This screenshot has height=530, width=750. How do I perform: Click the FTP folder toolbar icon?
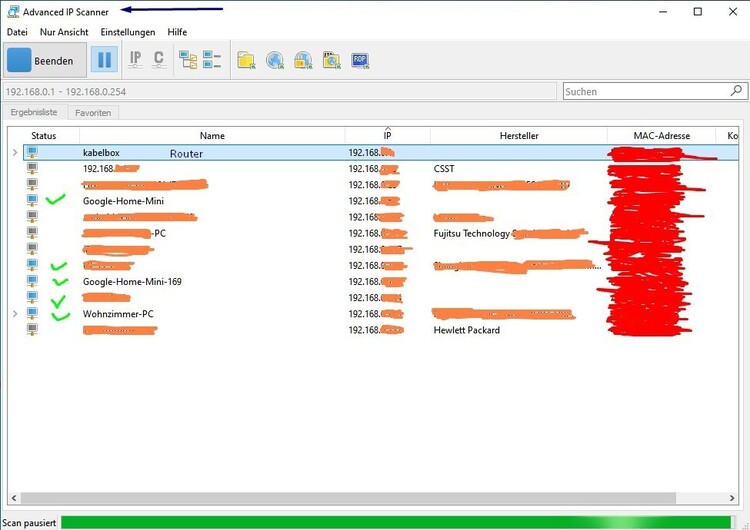point(331,60)
